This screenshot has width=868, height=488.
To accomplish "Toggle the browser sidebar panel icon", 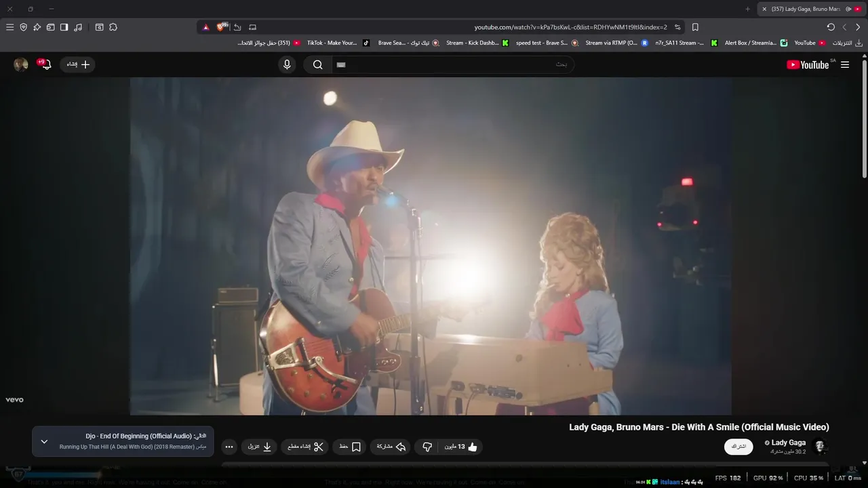I will coord(64,27).
